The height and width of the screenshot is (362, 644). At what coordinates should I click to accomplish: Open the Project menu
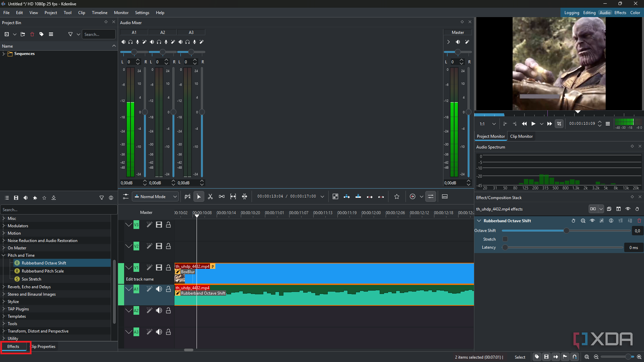coord(51,13)
